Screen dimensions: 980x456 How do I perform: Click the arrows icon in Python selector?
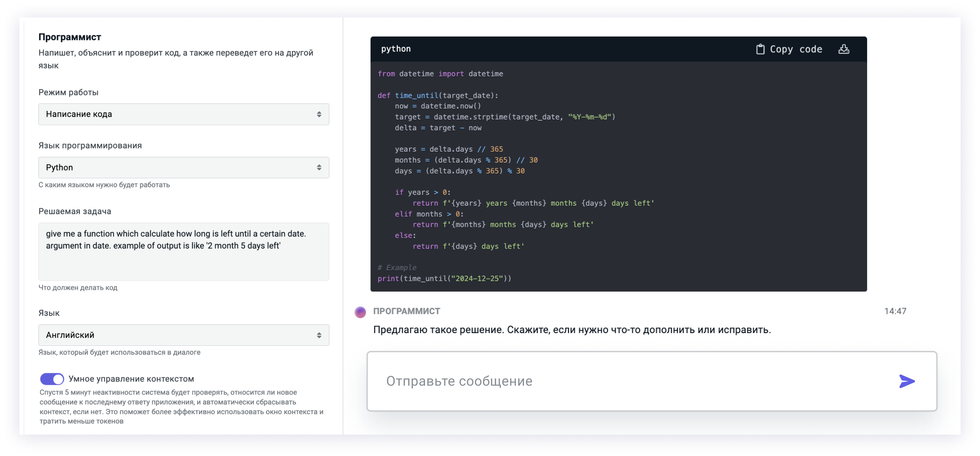[x=319, y=167]
